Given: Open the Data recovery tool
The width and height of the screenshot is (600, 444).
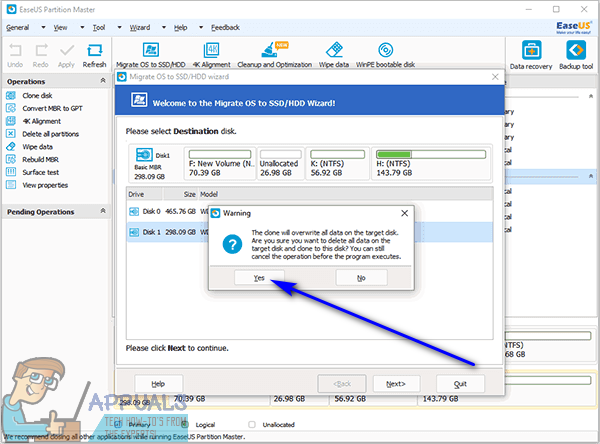Looking at the screenshot, I should tap(531, 55).
